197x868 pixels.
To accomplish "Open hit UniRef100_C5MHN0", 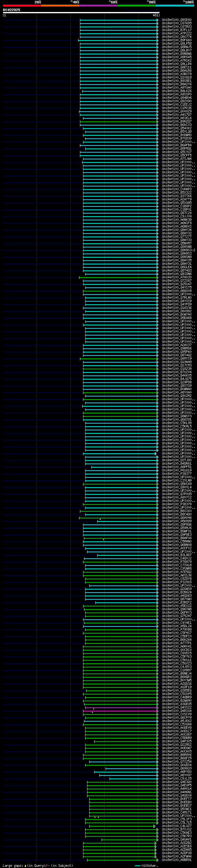I will 176,542.
